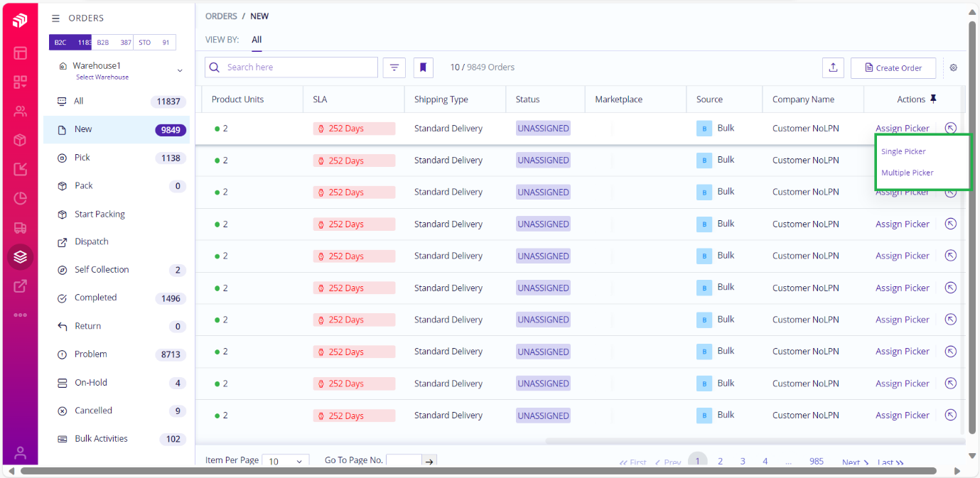Image resolution: width=980 pixels, height=478 pixels.
Task: Open Start Packing in the sidebar
Action: click(117, 214)
